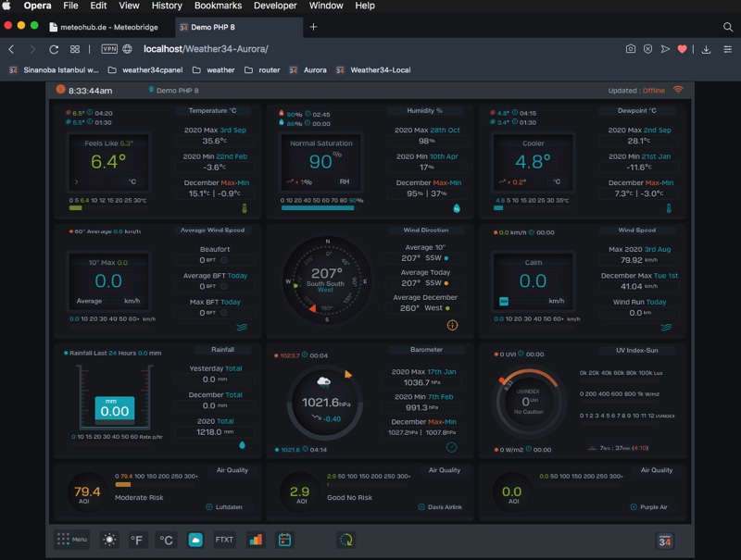741x560 pixels.
Task: Click Opera's forward navigation arrow
Action: click(32, 49)
